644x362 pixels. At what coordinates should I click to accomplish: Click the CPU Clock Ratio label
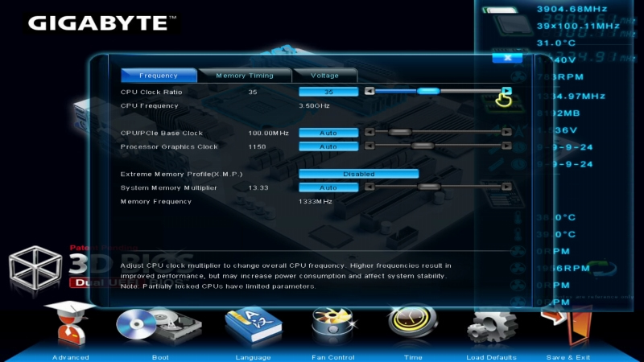coord(151,92)
